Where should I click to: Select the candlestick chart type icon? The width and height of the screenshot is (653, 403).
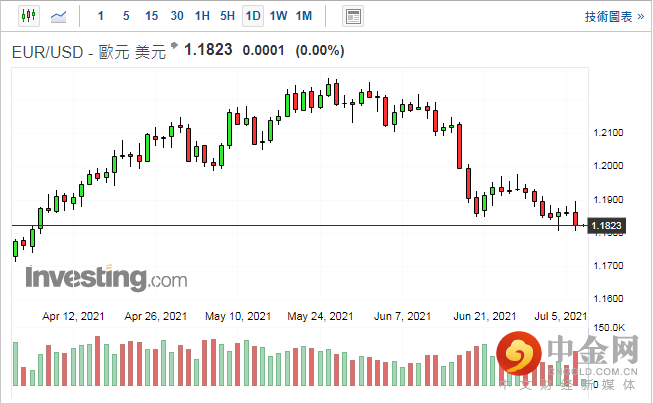pyautogui.click(x=27, y=16)
